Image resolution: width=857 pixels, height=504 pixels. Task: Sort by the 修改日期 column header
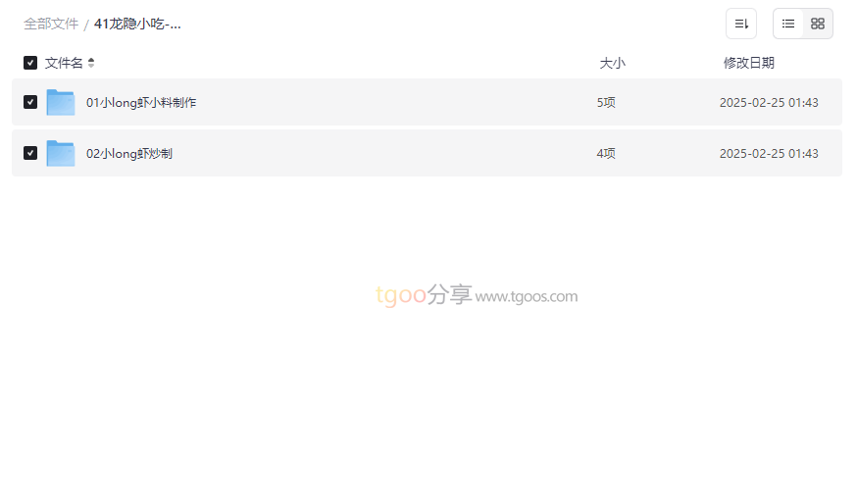pos(748,63)
